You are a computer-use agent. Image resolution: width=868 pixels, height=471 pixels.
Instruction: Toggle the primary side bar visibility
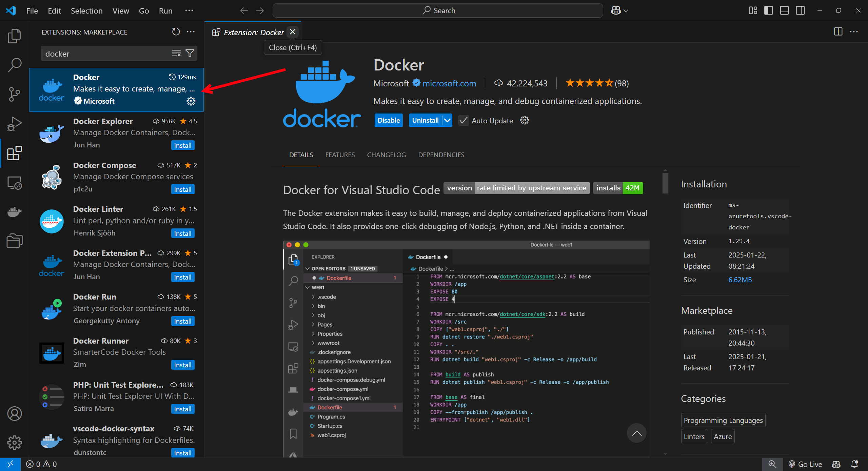pyautogui.click(x=768, y=10)
